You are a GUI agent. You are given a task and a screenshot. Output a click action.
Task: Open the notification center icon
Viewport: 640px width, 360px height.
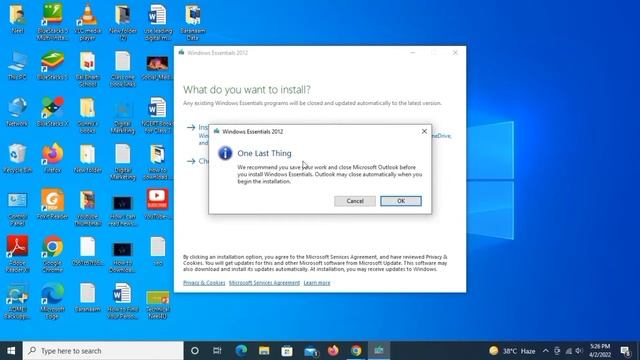click(625, 351)
